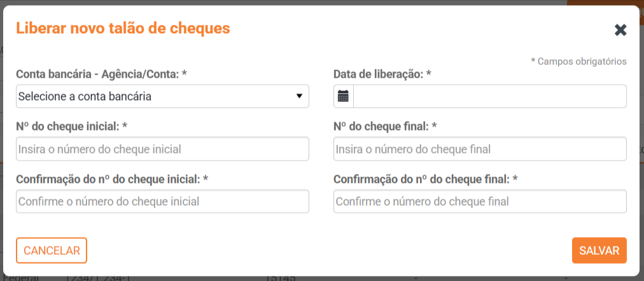Screen dimensions: 644x281
Task: Click the '* Campos obrigatórios' note
Action: [578, 61]
